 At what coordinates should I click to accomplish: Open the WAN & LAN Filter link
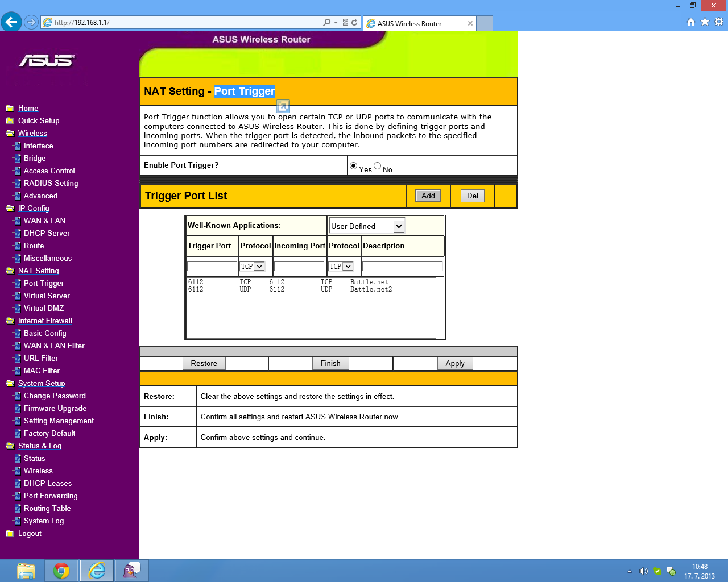click(54, 346)
